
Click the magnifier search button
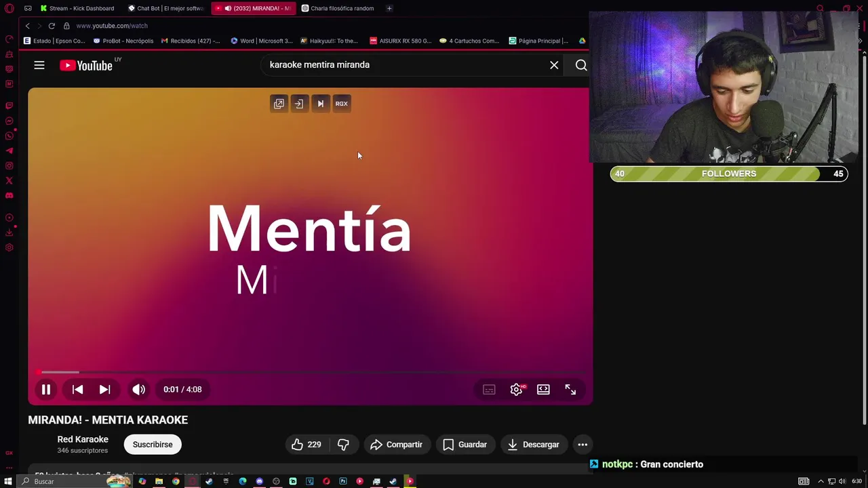[581, 65]
